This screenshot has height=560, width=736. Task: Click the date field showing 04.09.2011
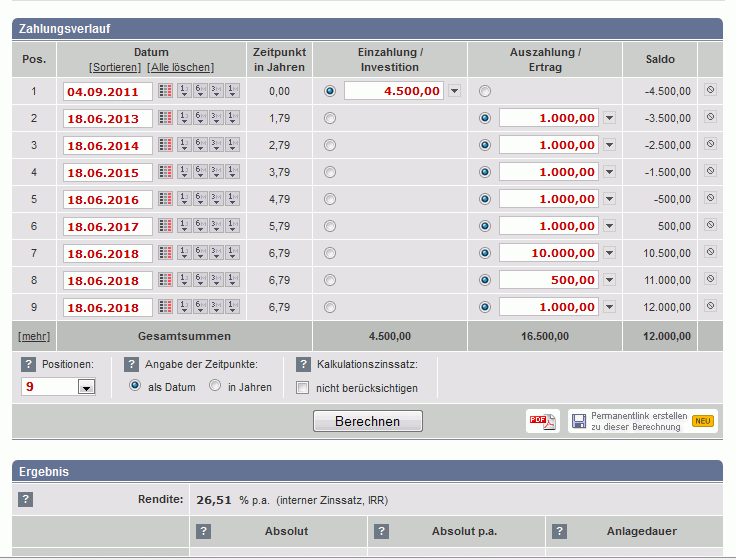107,92
